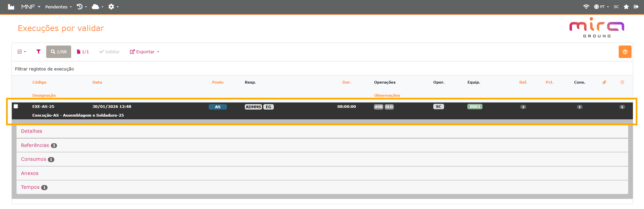Open the MNF menu

pos(31,7)
